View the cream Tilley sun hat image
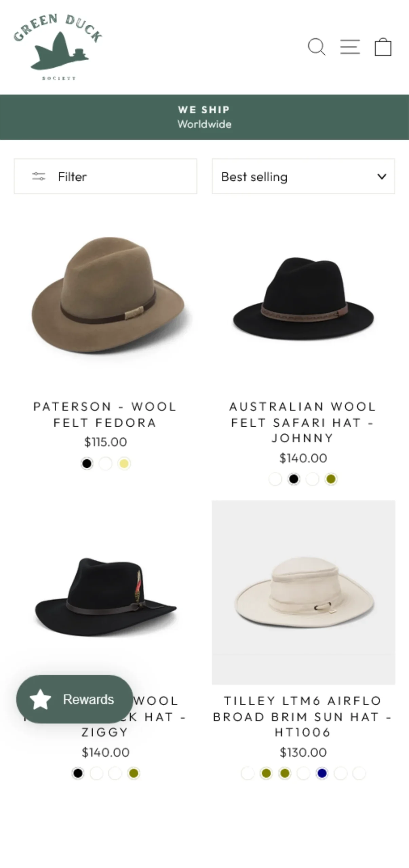 point(303,592)
